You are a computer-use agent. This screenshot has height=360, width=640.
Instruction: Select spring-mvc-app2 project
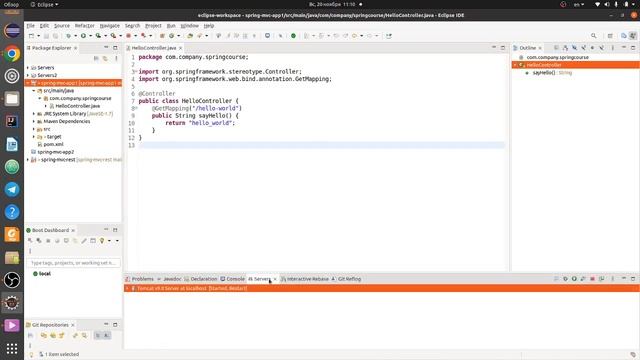coord(56,152)
